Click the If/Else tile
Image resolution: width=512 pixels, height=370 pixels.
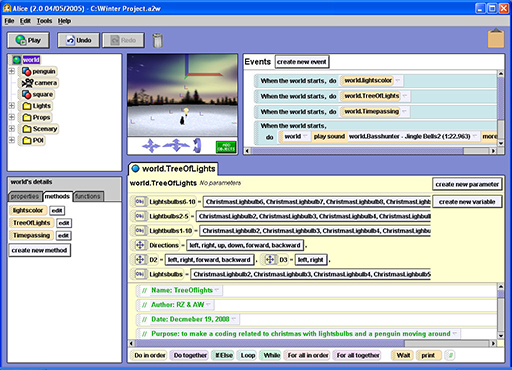224,355
